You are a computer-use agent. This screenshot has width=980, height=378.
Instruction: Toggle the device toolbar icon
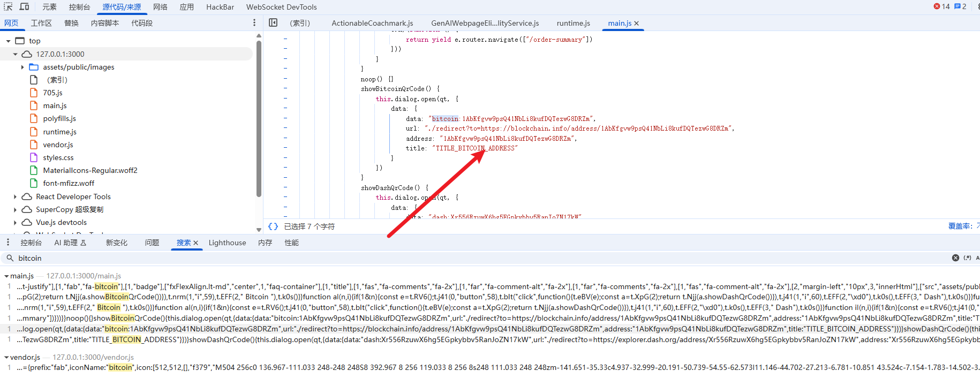coord(25,6)
